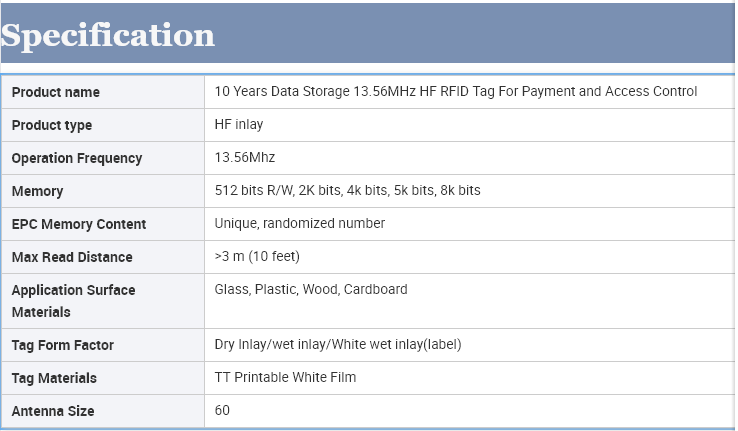
Task: Click the Antenna Size label
Action: [x=53, y=411]
